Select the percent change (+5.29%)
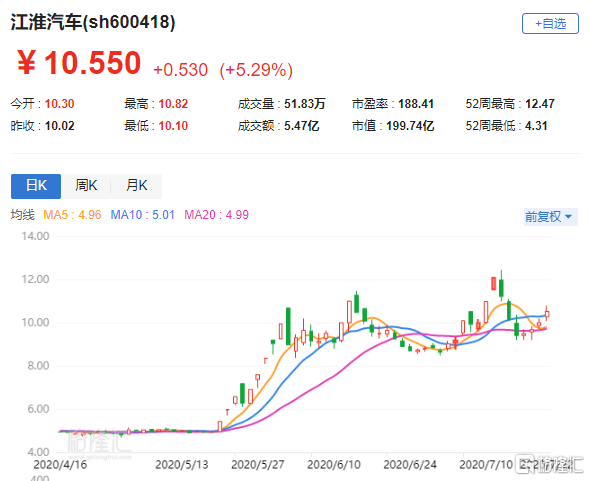 click(256, 70)
